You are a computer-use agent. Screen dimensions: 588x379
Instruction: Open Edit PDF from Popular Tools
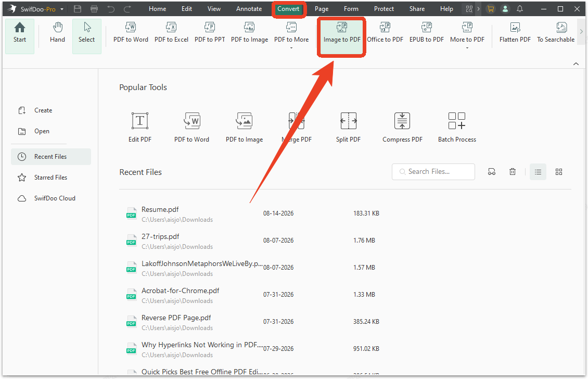point(140,127)
